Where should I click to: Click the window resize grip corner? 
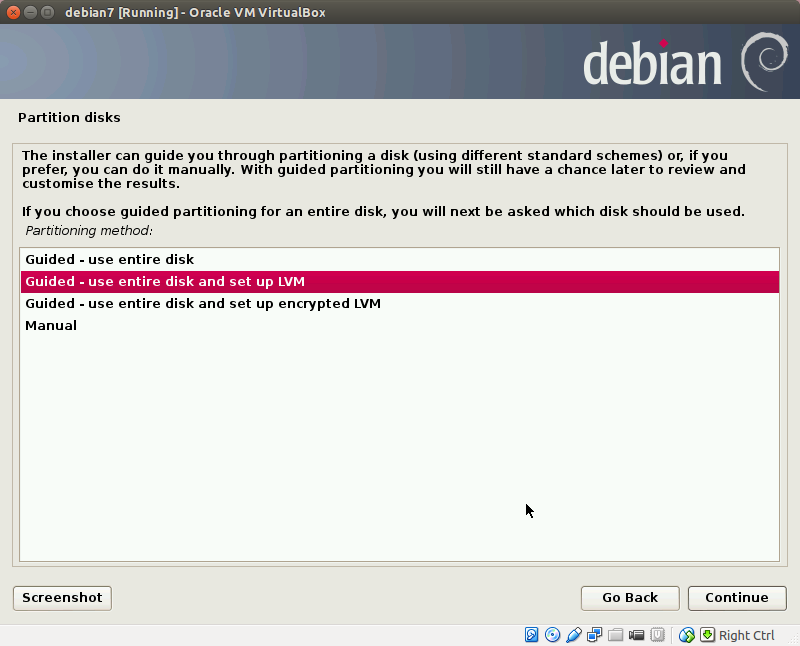tap(793, 639)
